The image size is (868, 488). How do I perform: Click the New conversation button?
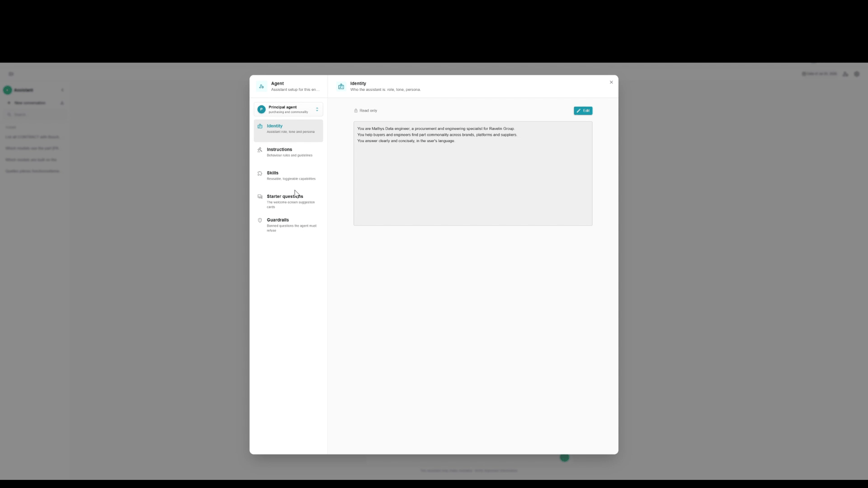30,103
